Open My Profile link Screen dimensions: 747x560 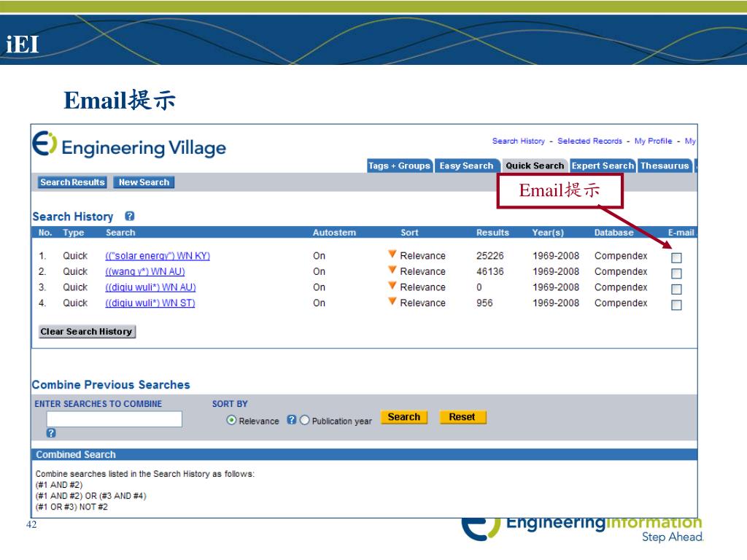pos(653,141)
